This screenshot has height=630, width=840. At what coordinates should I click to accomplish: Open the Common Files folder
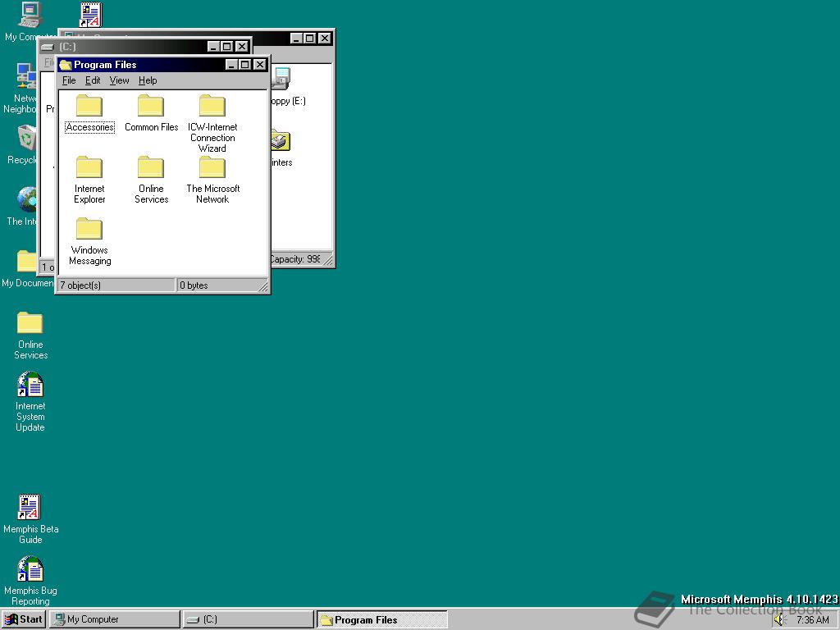[x=150, y=105]
